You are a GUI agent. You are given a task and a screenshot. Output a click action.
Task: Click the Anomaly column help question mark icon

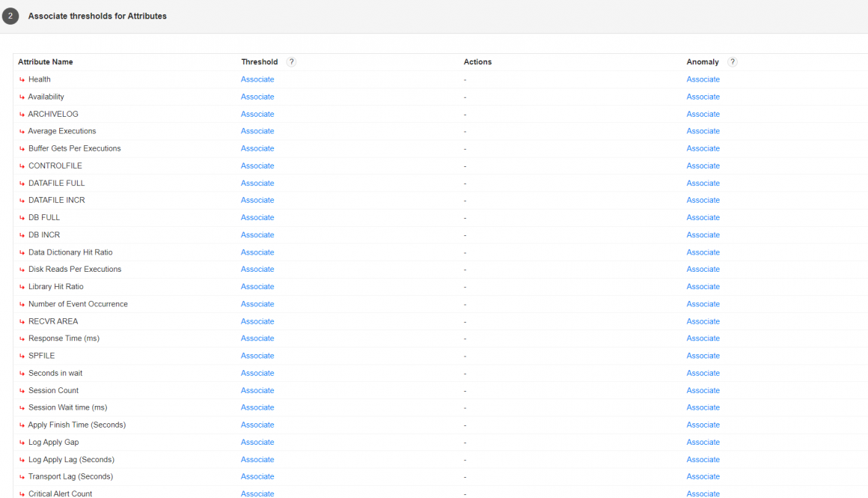pyautogui.click(x=733, y=61)
